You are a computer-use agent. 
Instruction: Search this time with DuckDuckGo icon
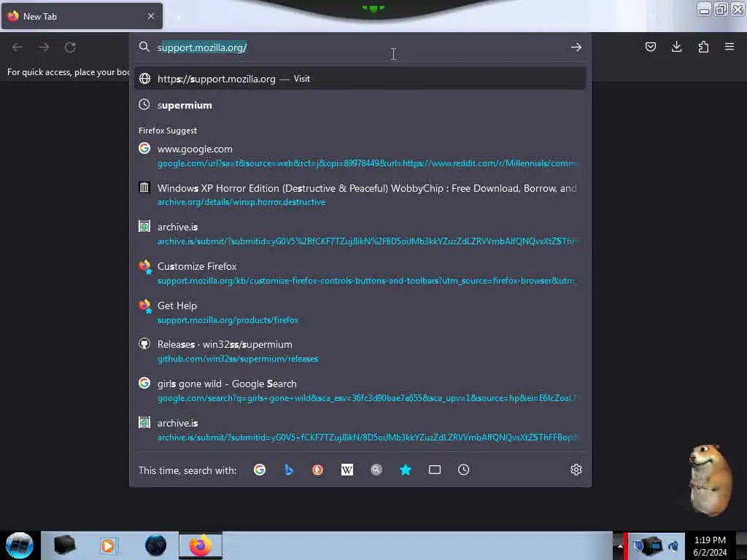click(x=318, y=470)
